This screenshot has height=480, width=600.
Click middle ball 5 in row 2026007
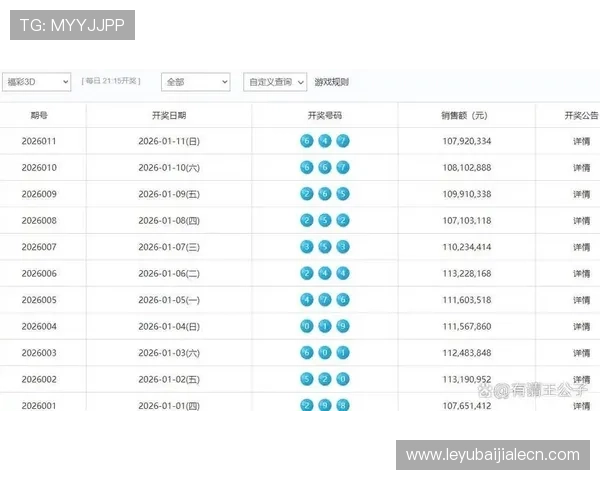pyautogui.click(x=325, y=247)
